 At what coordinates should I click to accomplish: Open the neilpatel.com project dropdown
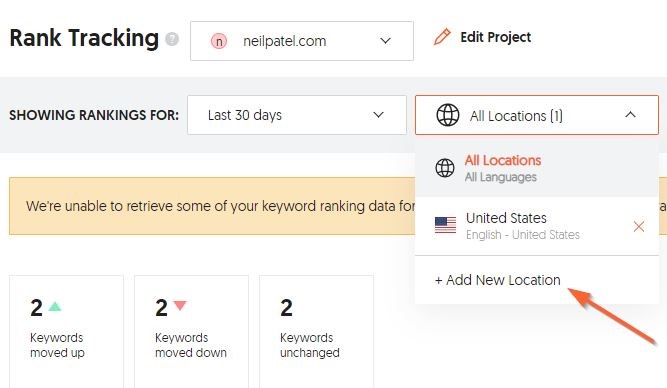pyautogui.click(x=302, y=41)
